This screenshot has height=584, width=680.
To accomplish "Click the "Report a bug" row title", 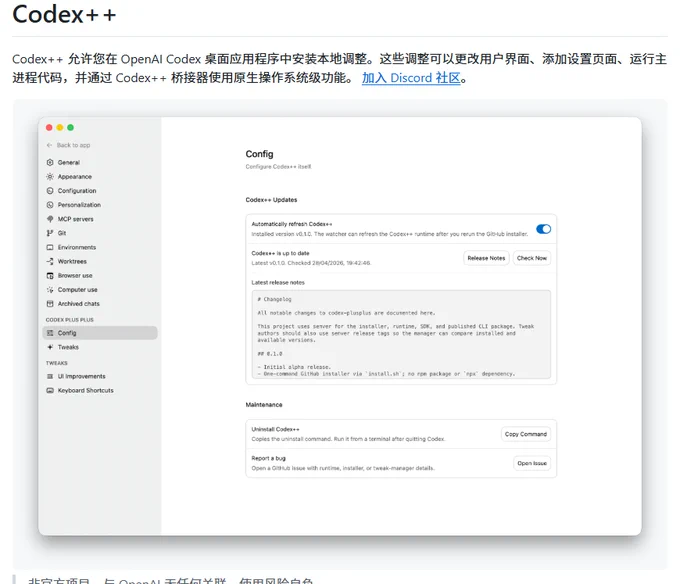I will (268, 458).
